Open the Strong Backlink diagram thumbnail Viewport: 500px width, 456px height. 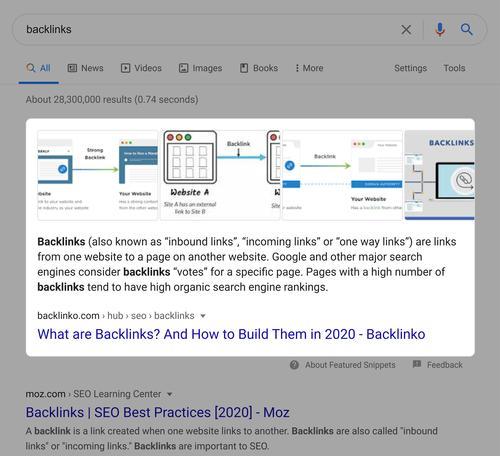click(x=98, y=175)
